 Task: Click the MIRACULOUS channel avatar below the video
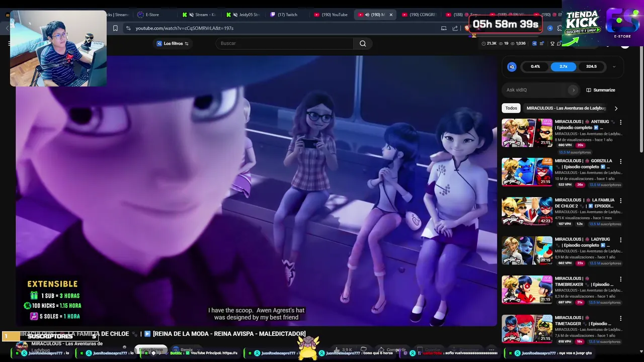pyautogui.click(x=22, y=346)
